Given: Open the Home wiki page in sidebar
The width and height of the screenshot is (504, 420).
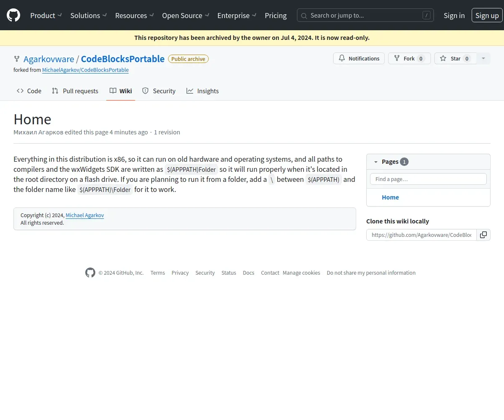Looking at the screenshot, I should 390,197.
